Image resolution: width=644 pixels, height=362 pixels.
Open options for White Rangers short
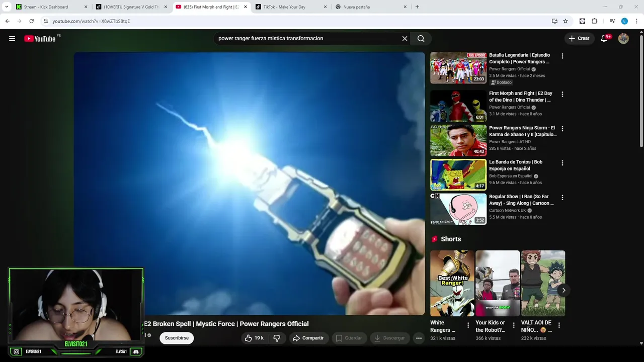468,325
